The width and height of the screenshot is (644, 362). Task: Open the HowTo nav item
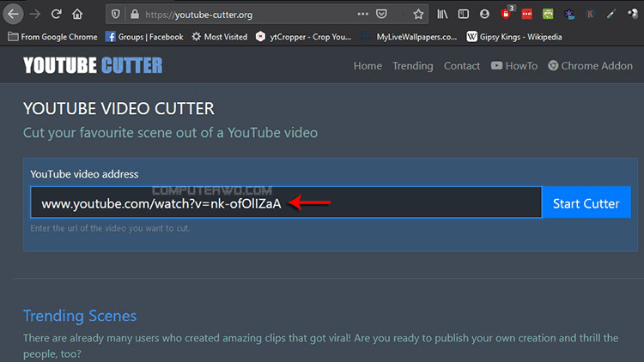click(x=514, y=66)
